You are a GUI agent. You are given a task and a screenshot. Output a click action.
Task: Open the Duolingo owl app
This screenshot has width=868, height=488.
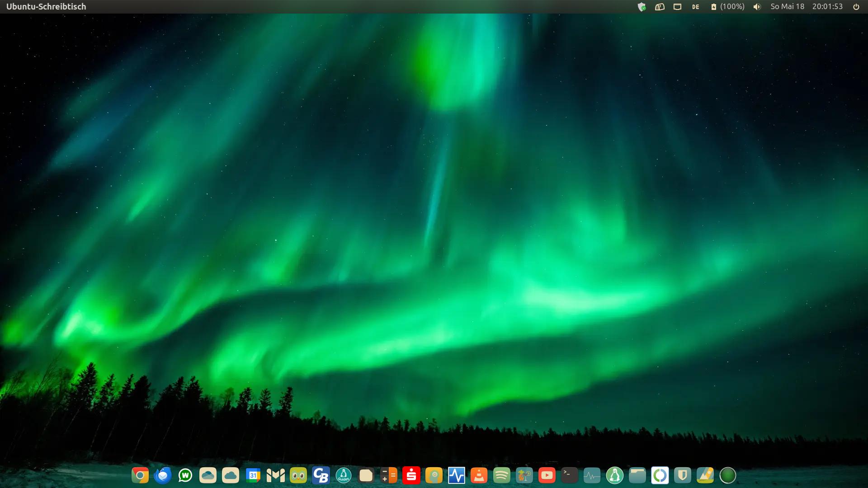point(298,475)
